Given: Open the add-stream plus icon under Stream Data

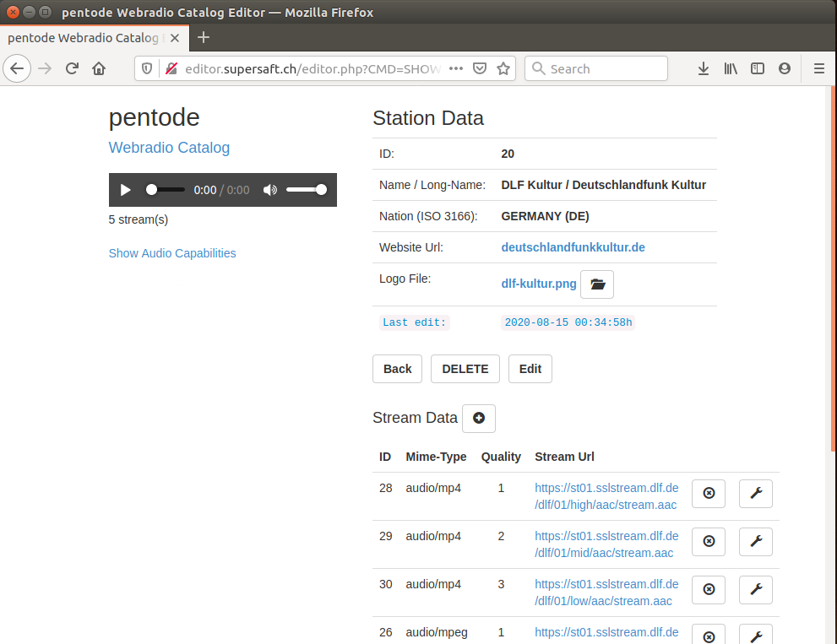Looking at the screenshot, I should [x=478, y=418].
